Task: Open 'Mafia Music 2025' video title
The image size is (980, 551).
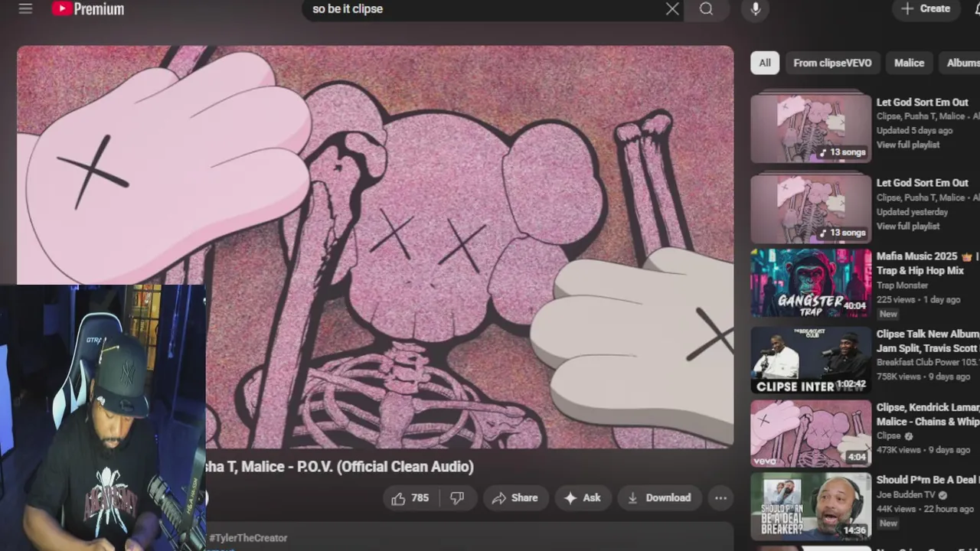Action: 928,263
